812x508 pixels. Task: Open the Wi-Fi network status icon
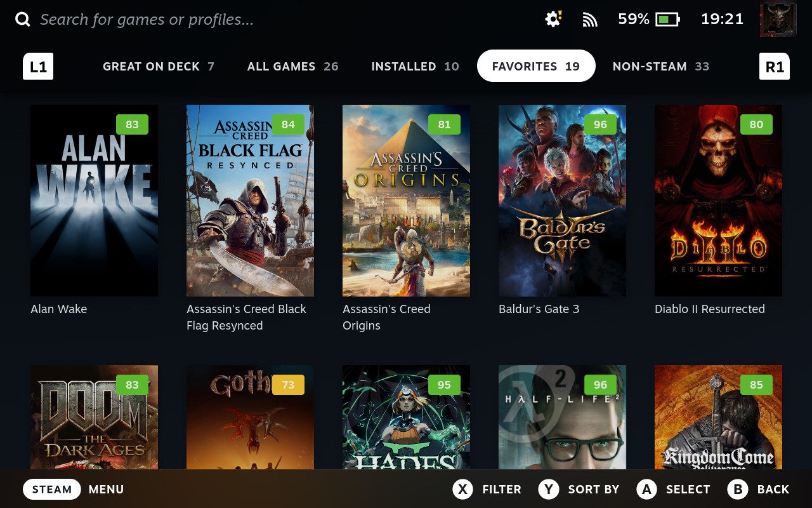click(590, 20)
